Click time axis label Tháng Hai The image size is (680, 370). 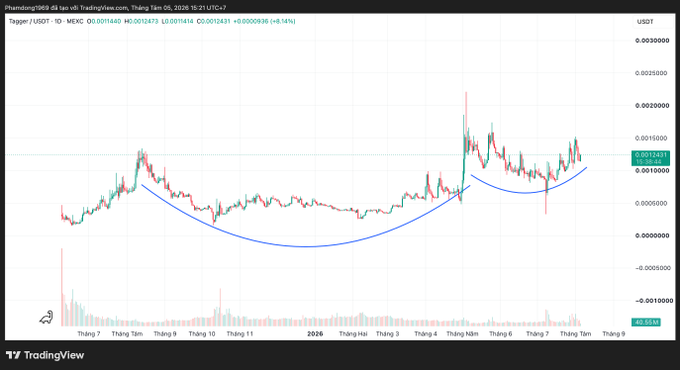click(x=353, y=334)
